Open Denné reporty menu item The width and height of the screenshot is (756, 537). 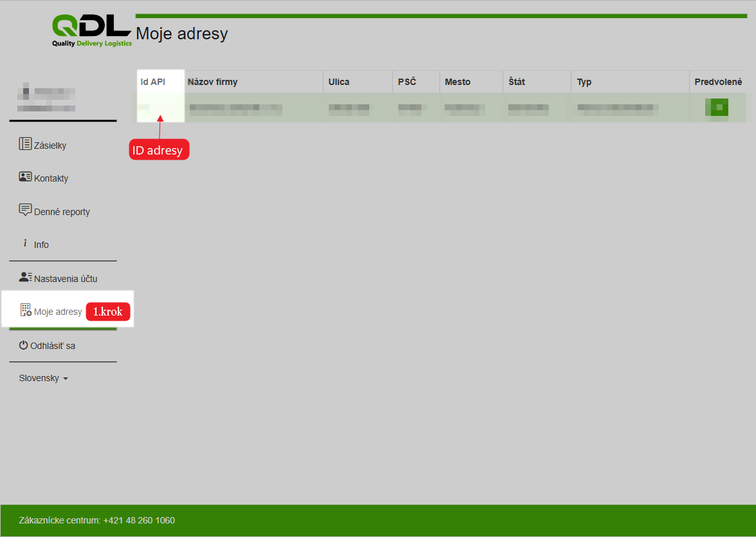point(62,212)
